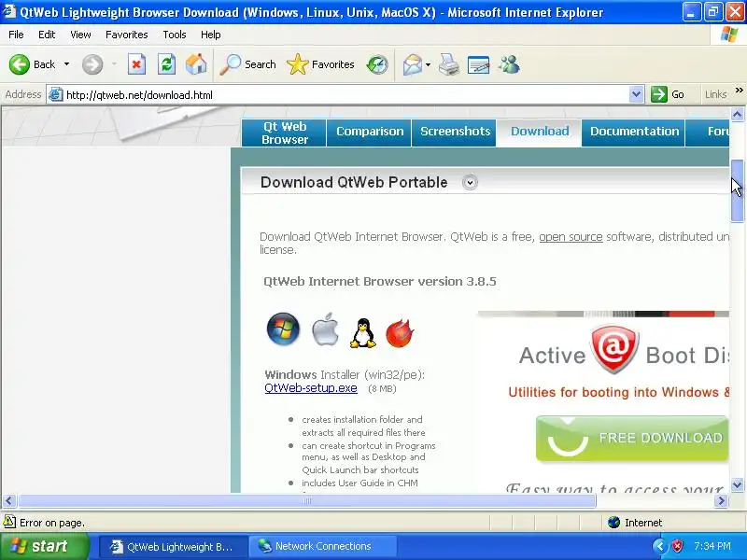This screenshot has width=747, height=560.
Task: Open the Edit menu
Action: click(x=47, y=35)
